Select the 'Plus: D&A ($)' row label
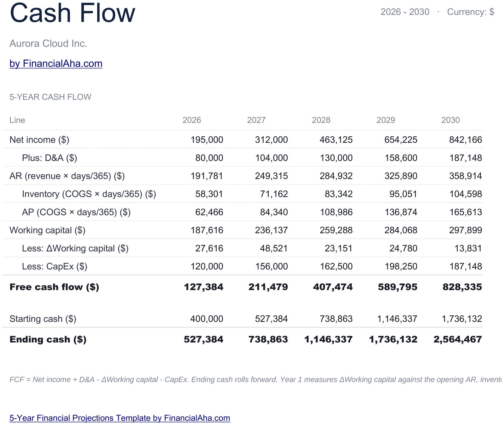 [x=49, y=158]
